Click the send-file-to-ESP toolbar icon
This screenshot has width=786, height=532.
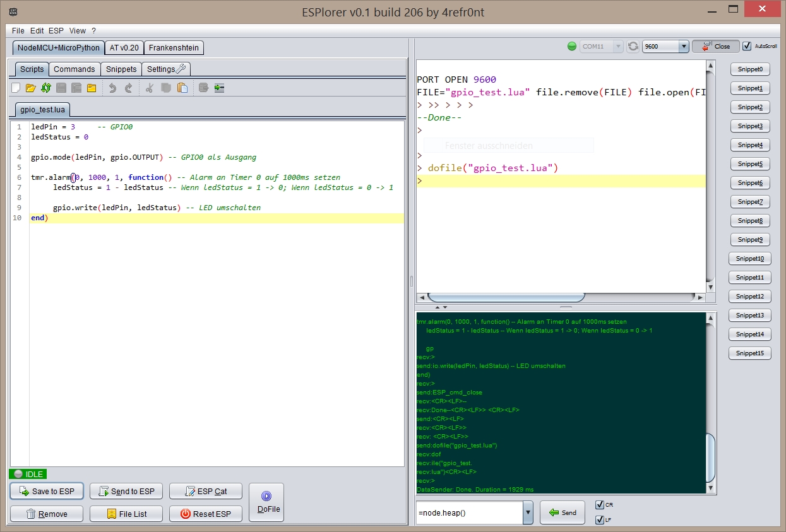(x=204, y=88)
